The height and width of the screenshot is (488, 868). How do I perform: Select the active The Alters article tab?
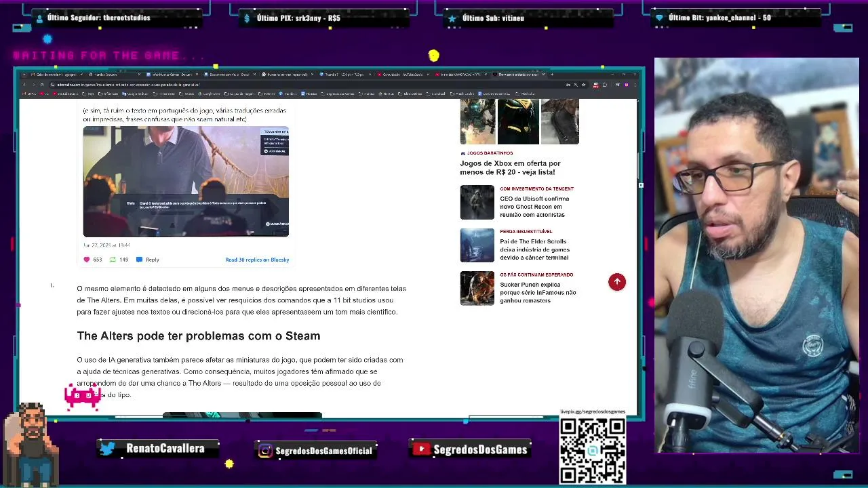point(518,75)
